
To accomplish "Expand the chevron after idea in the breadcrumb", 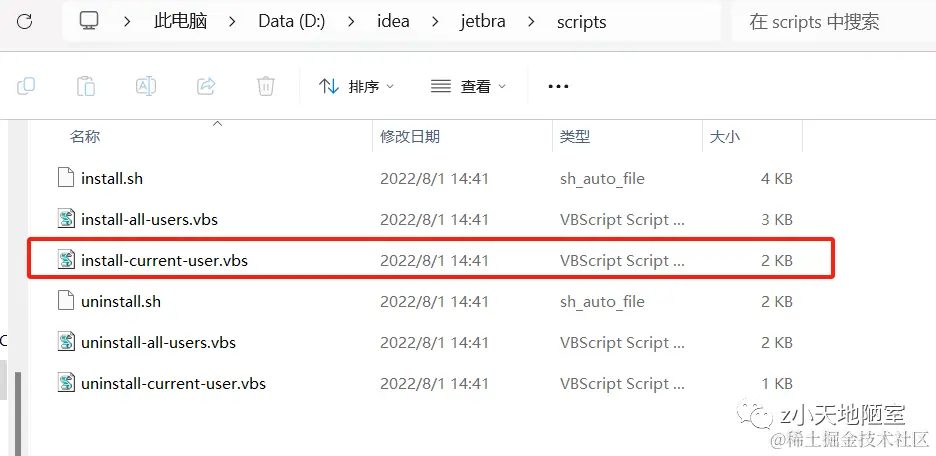I will [x=435, y=22].
